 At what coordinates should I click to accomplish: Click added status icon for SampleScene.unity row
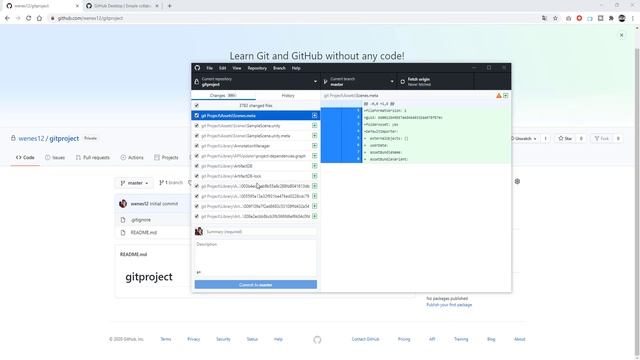314,126
